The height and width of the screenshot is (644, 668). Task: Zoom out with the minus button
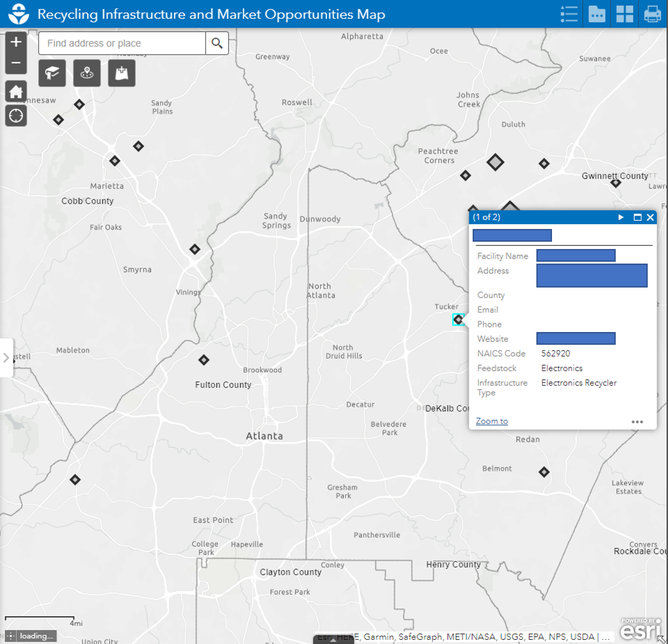click(16, 63)
